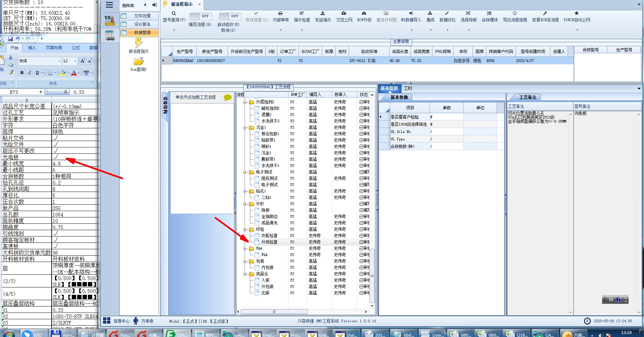
Task: Click the ECN升级 icon
Action: pos(364,13)
